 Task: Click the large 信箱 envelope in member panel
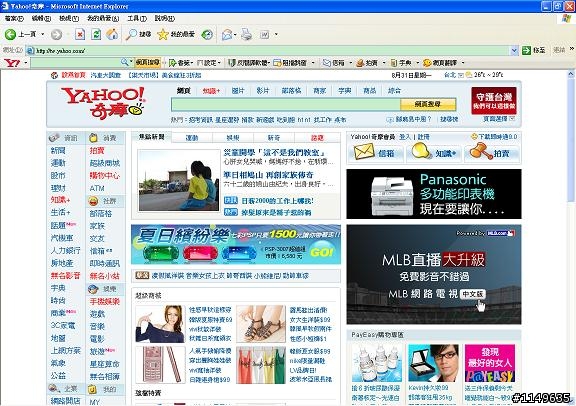(x=364, y=152)
